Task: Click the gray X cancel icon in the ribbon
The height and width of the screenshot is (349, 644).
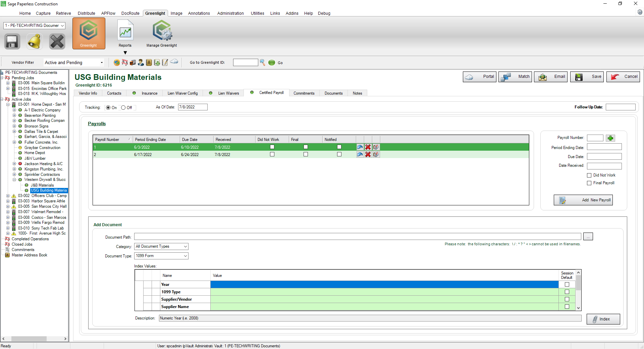Action: pyautogui.click(x=57, y=42)
